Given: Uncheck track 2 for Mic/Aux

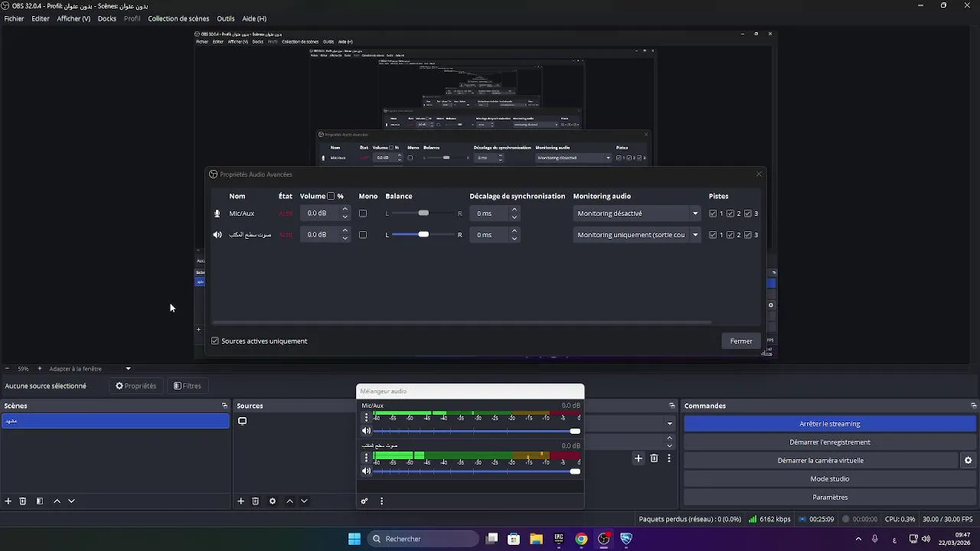Looking at the screenshot, I should coord(730,214).
